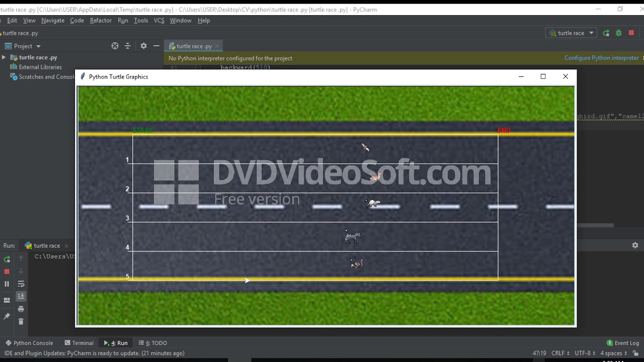Screen dimensions: 644x362
Task: Open the Help menu
Action: (204, 21)
